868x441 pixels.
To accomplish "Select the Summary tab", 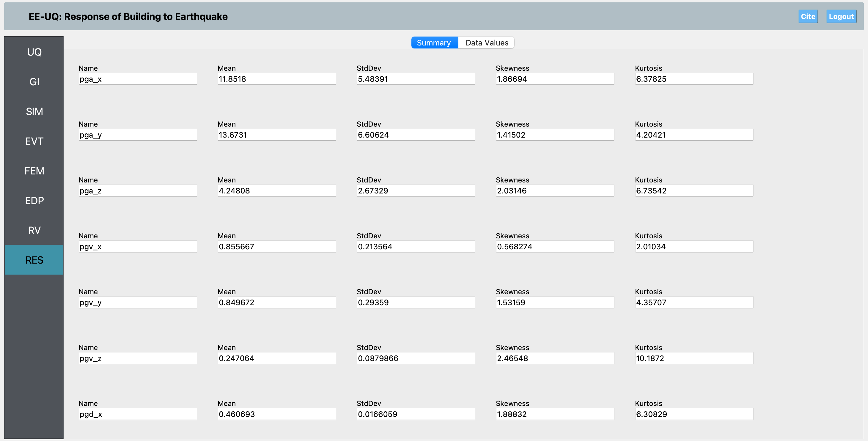I will coord(434,43).
